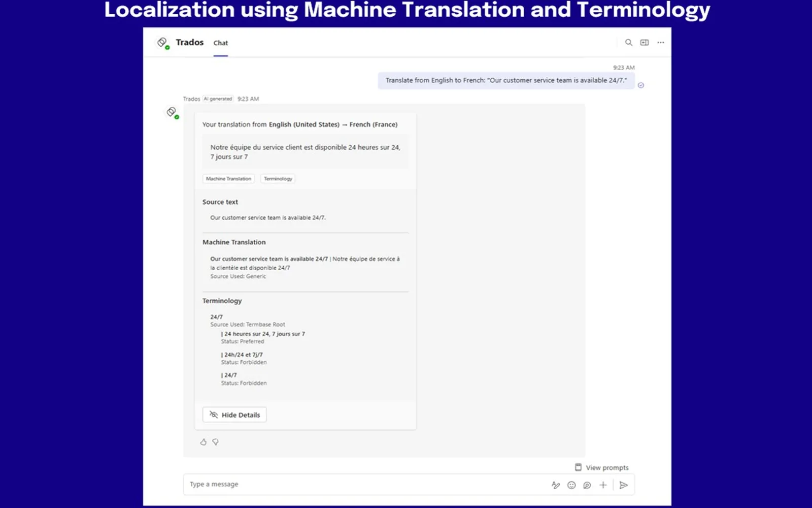Search in the chat using magnifier icon
The height and width of the screenshot is (508, 812).
[628, 43]
